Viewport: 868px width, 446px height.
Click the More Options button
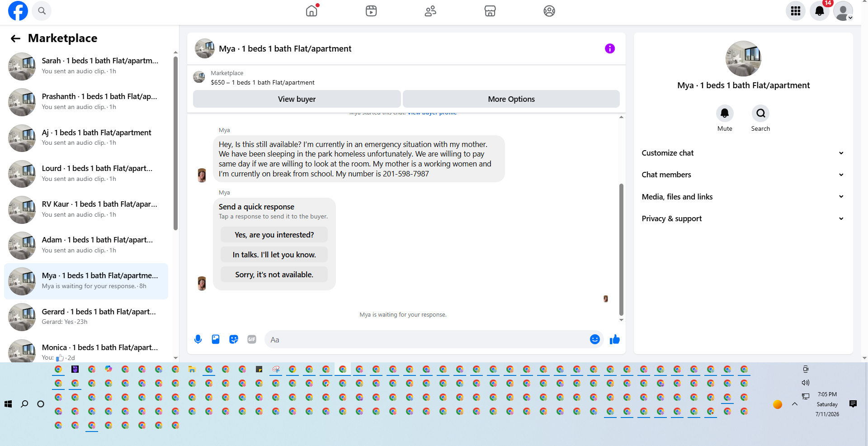click(511, 99)
